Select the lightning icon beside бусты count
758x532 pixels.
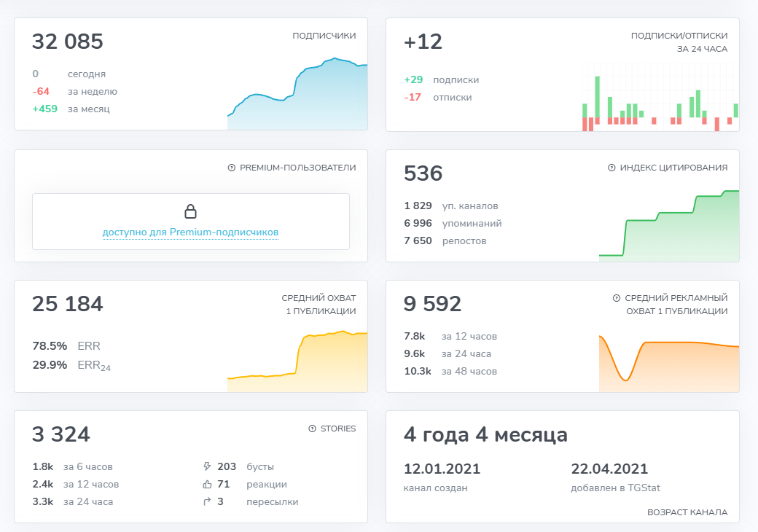click(208, 466)
